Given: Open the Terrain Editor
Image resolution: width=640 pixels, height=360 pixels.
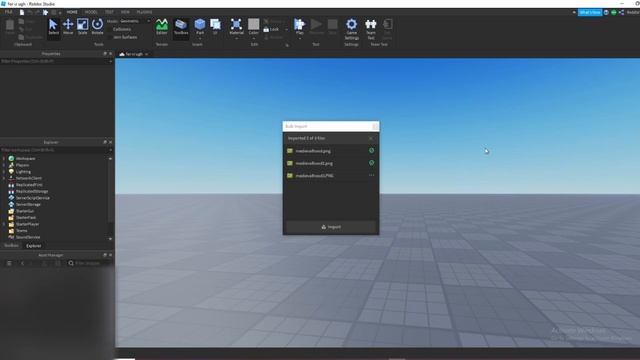Looking at the screenshot, I should tap(162, 27).
